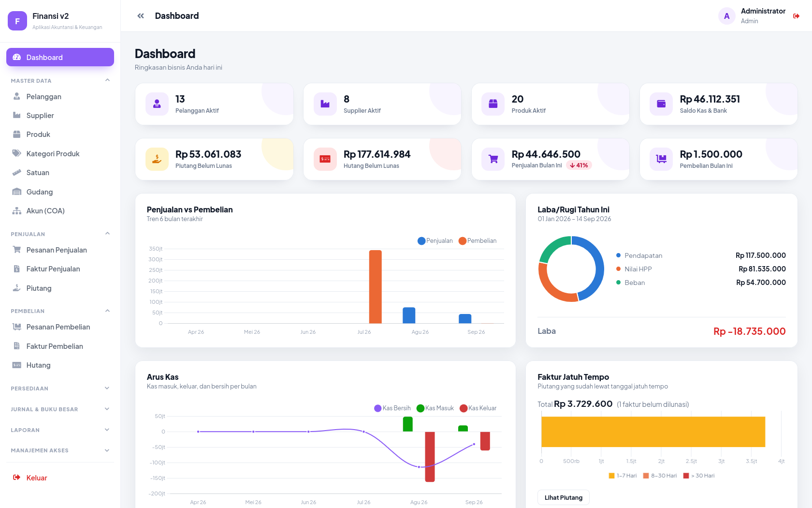812x508 pixels.
Task: Navigate to Satuan
Action: (60, 173)
